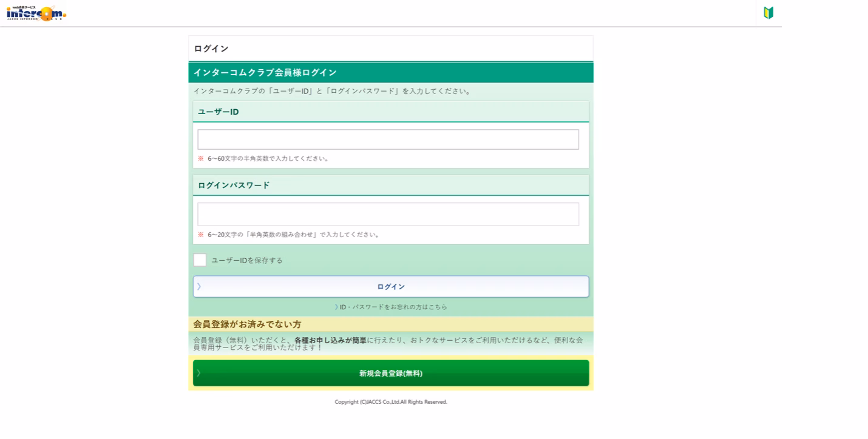This screenshot has height=439, width=868.
Task: Enable the ユーザーIDを保存する checkbox
Action: 200,260
